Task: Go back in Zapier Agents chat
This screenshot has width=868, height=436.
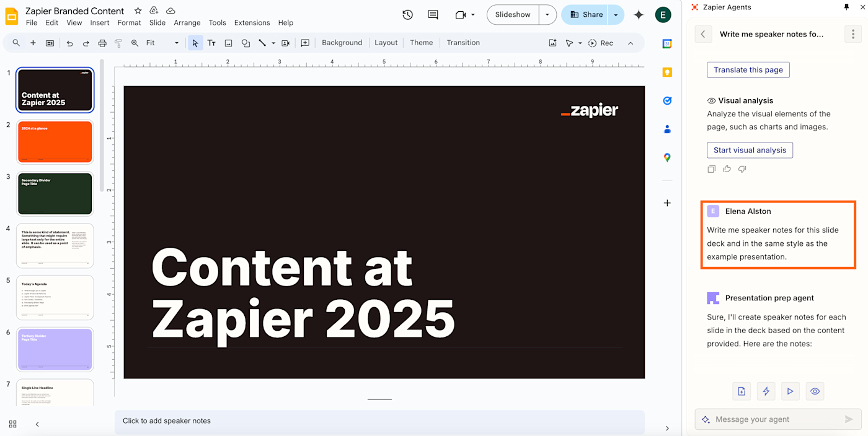Action: tap(702, 34)
